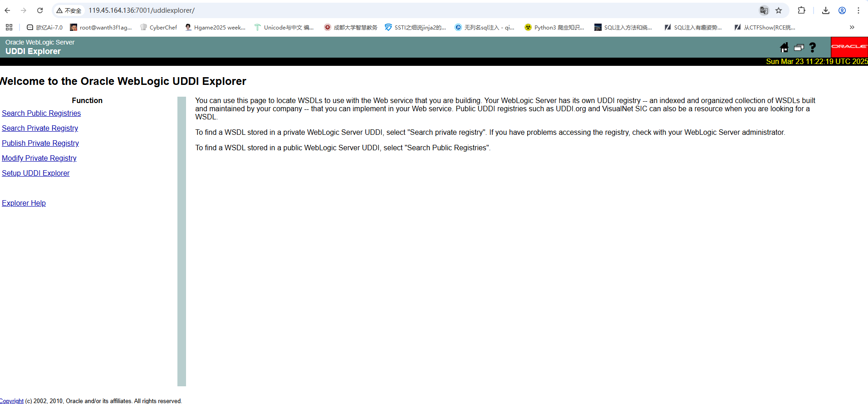Open the browser profile icon

pyautogui.click(x=842, y=10)
